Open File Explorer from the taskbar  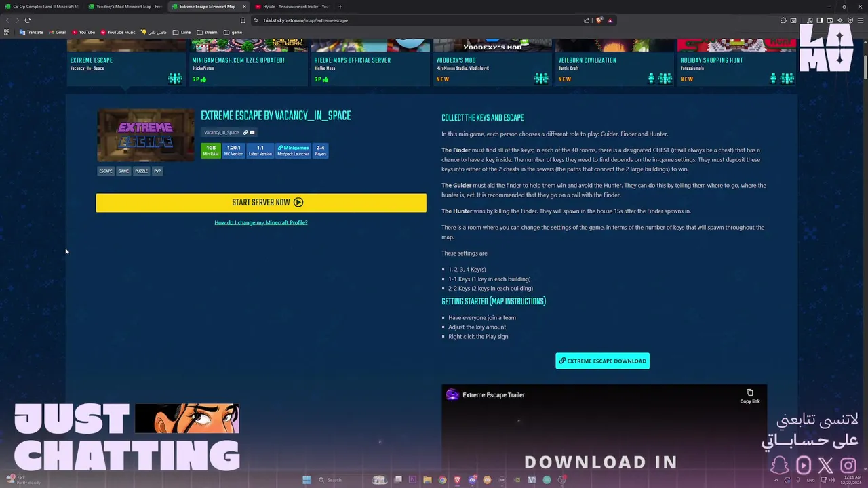point(427,480)
